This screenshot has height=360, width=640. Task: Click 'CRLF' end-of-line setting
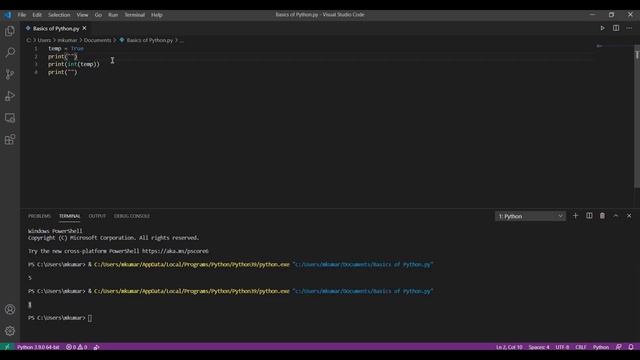point(581,347)
